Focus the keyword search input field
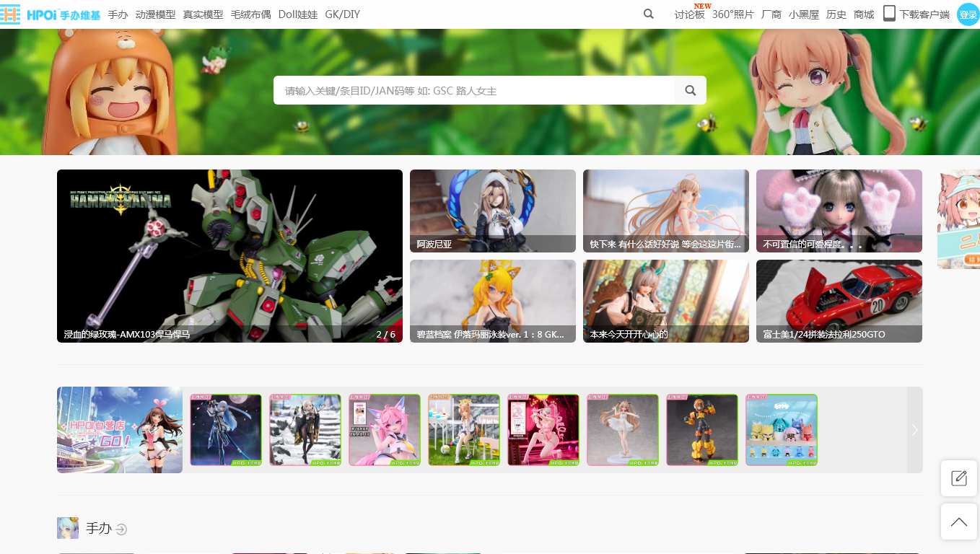 coord(474,90)
